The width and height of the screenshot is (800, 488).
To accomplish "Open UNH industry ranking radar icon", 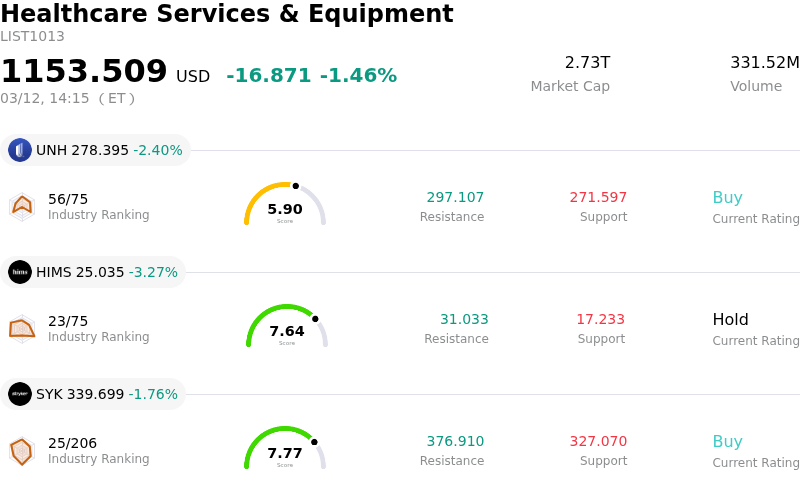I will (21, 206).
